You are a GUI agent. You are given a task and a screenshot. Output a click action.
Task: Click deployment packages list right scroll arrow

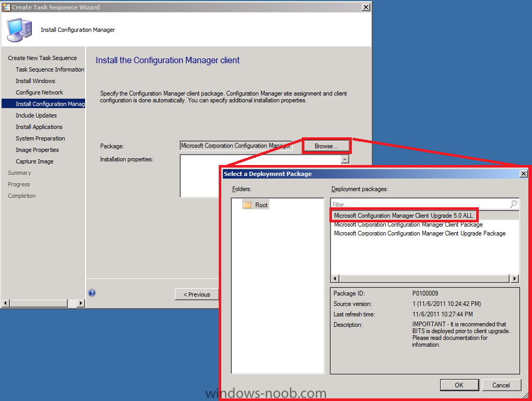pyautogui.click(x=515, y=278)
